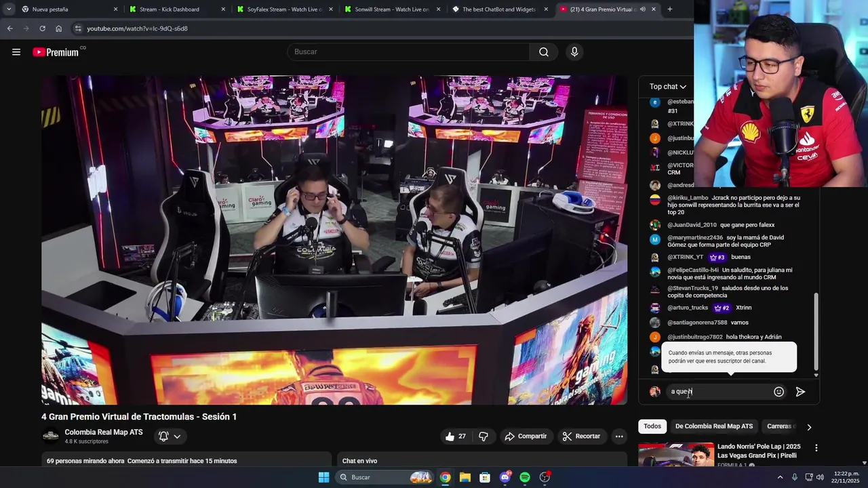This screenshot has width=868, height=488.
Task: Click the chat message input field
Action: [719, 392]
